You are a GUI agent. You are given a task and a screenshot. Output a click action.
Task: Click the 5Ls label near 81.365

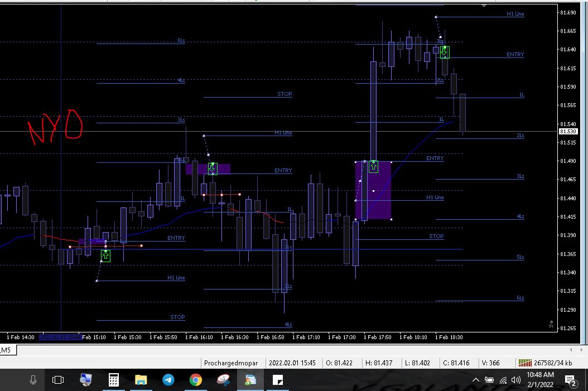(x=520, y=257)
